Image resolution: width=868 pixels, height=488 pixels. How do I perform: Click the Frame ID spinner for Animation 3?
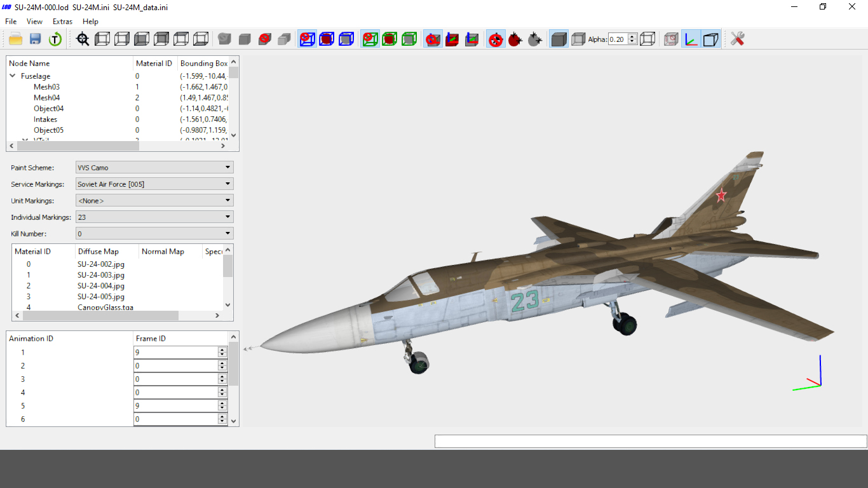222,379
